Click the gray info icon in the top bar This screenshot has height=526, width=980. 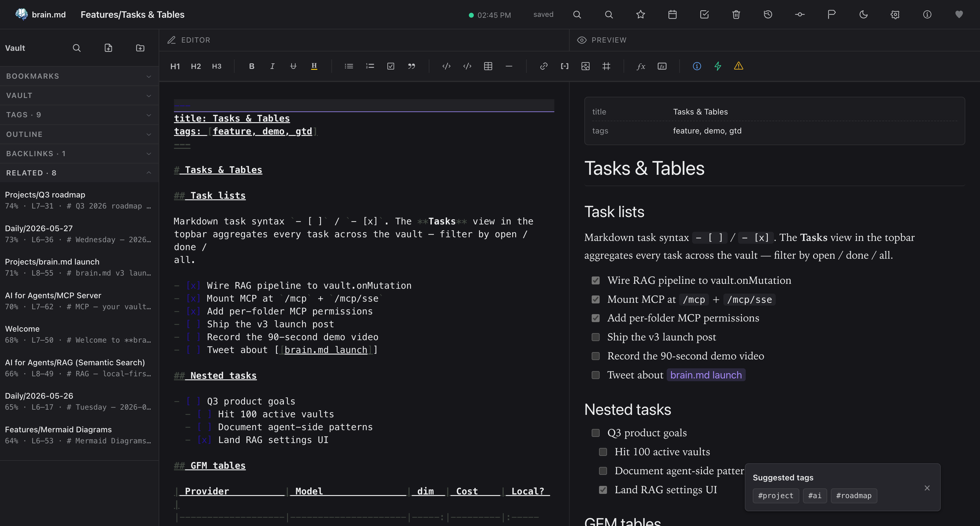(x=927, y=14)
